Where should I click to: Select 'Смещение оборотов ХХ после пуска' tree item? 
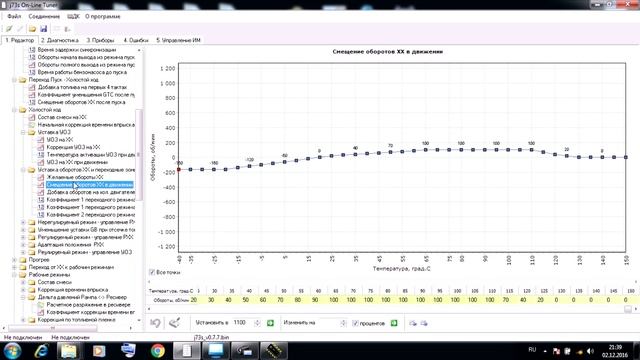pos(81,102)
